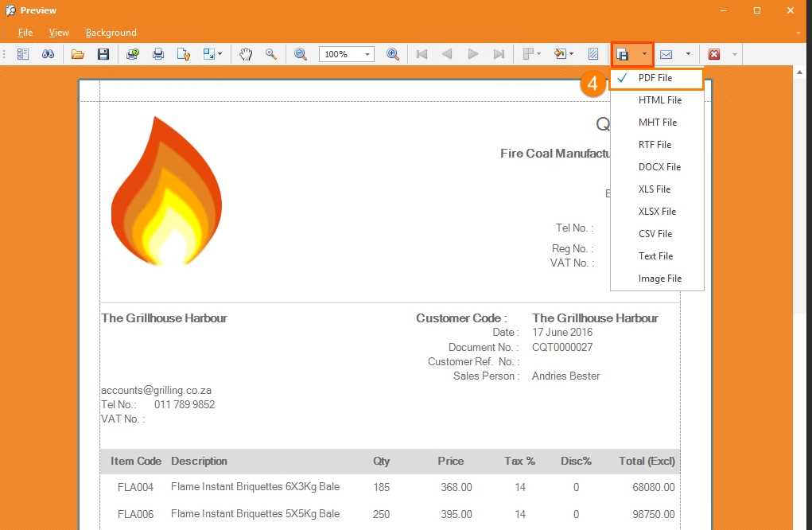
Task: Print the document with the Print icon
Action: pyautogui.click(x=157, y=53)
